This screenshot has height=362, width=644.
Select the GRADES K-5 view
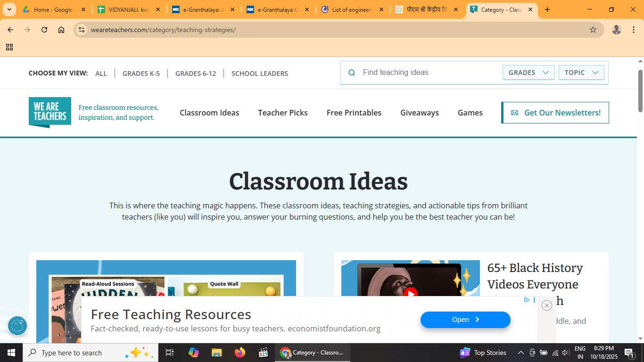click(x=141, y=74)
